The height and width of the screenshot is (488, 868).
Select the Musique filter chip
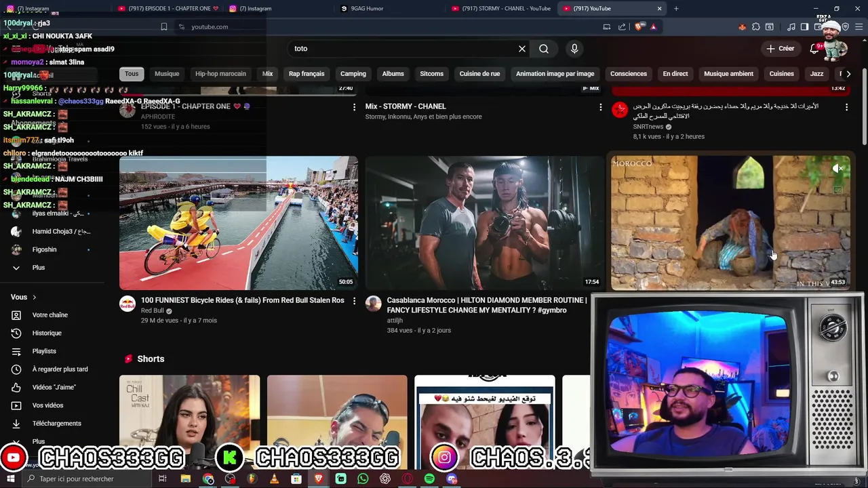pos(167,74)
